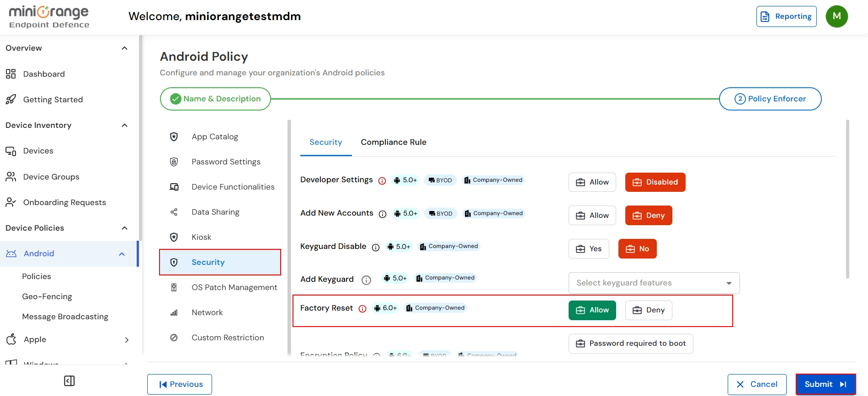Click the Apple logo icon in sidebar
The height and width of the screenshot is (396, 868).
(11, 339)
